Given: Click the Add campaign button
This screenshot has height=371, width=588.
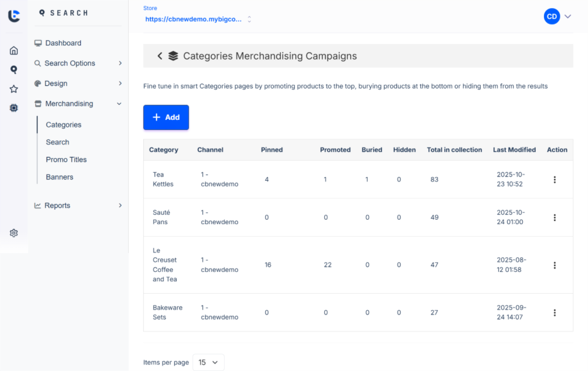Looking at the screenshot, I should pyautogui.click(x=166, y=117).
